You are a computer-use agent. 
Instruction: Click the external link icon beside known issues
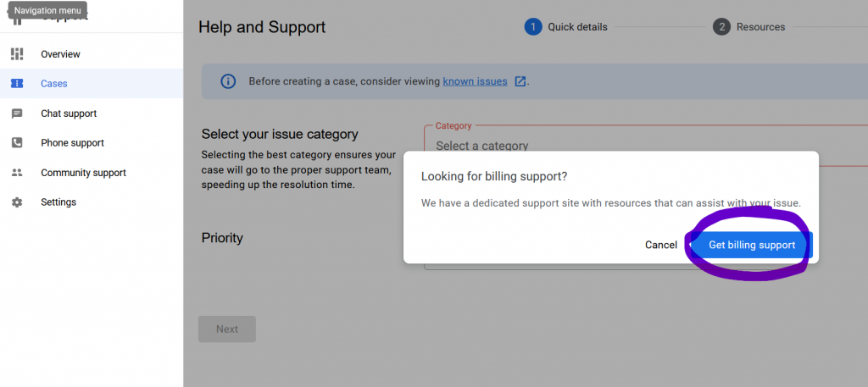coord(520,81)
